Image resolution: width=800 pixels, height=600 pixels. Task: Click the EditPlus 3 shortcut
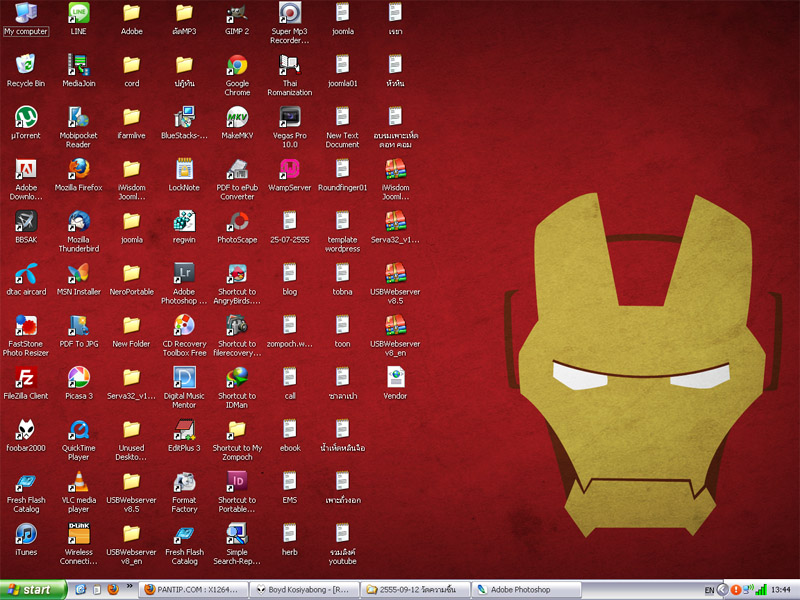click(184, 435)
